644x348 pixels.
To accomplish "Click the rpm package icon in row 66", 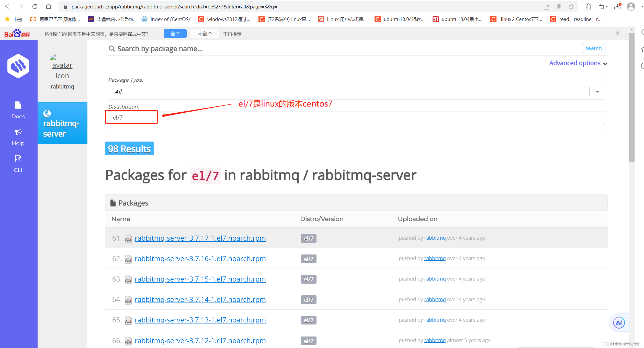I will point(128,341).
